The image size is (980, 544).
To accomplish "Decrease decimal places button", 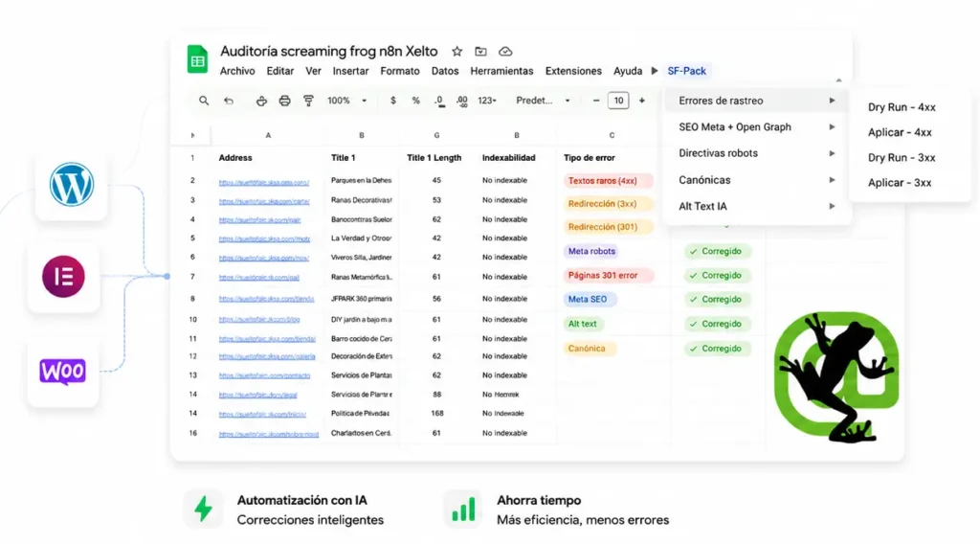I will click(x=439, y=101).
